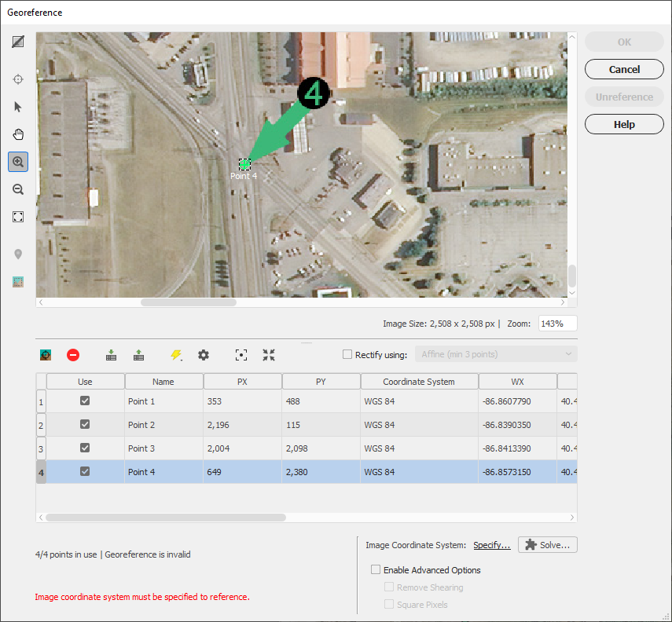Screen dimensions: 672x622
Task: Open the Affine rectify method dropdown
Action: 496,354
